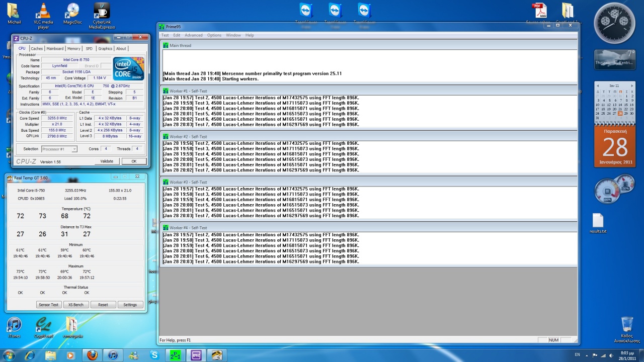Switch to Real Temp taskbar button
Screen dimensions: 644x362
point(217,355)
